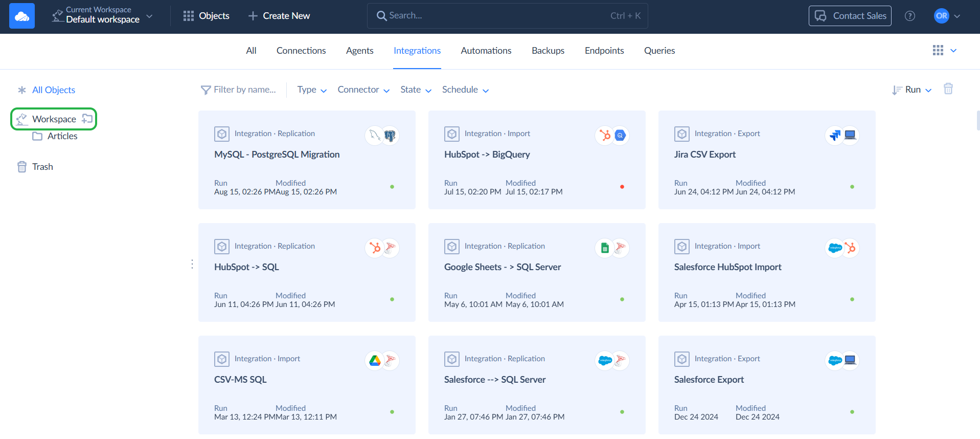Screen dimensions: 980x439
Task: Click integration cube icon on CSV-MS SQL card
Action: pyautogui.click(x=222, y=359)
